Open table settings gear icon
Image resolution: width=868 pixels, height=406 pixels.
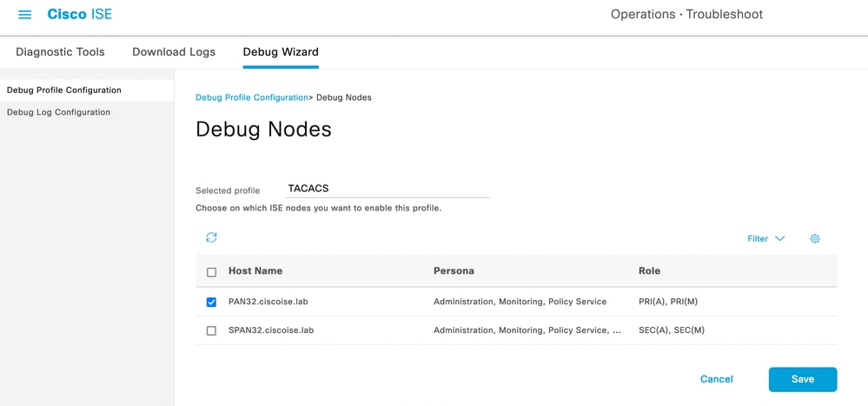point(815,239)
